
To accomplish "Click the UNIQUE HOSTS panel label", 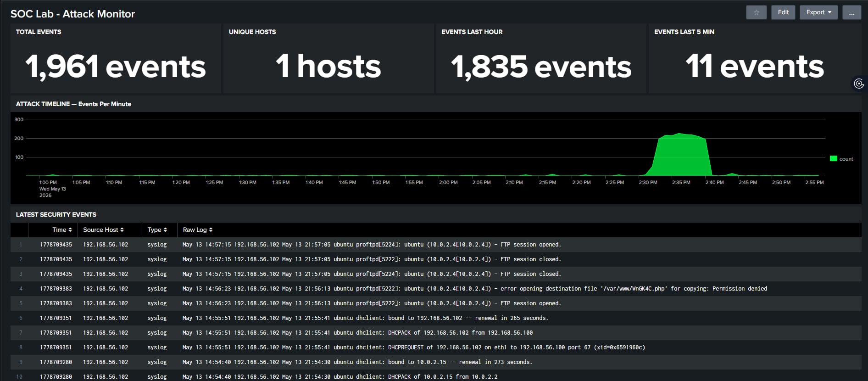I will (252, 32).
